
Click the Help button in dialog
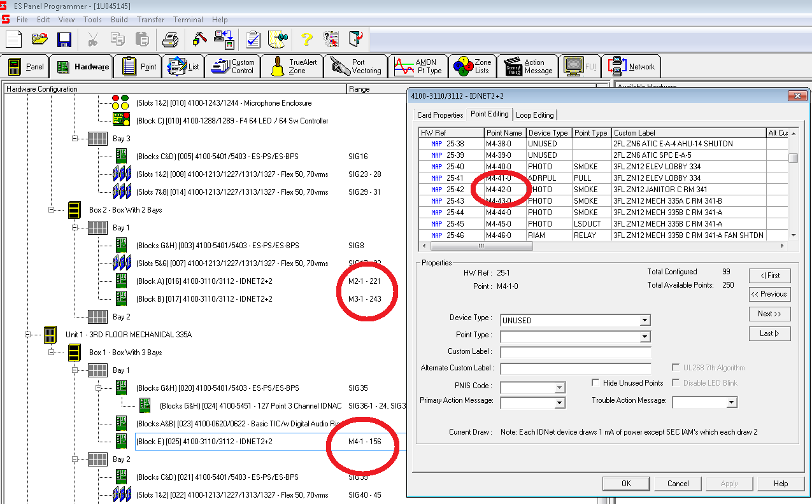(781, 484)
